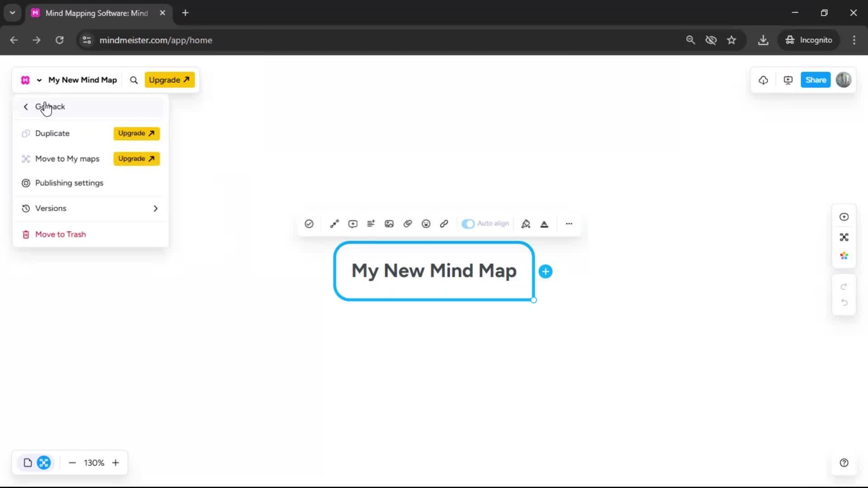Open the help question mark icon

[844, 463]
